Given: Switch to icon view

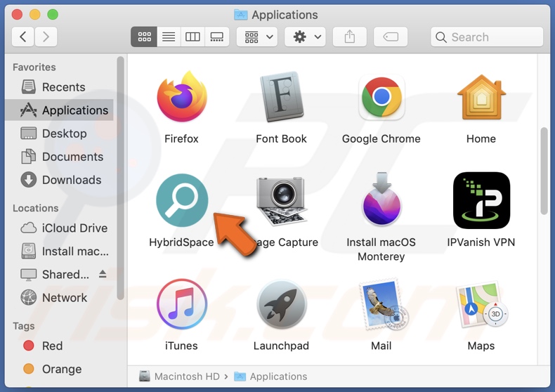Looking at the screenshot, I should tap(144, 37).
